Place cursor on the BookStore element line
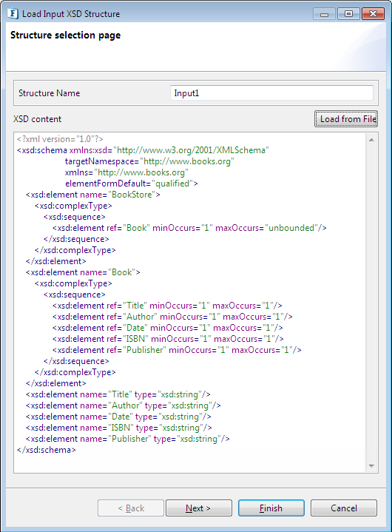The image size is (392, 532). [x=93, y=195]
